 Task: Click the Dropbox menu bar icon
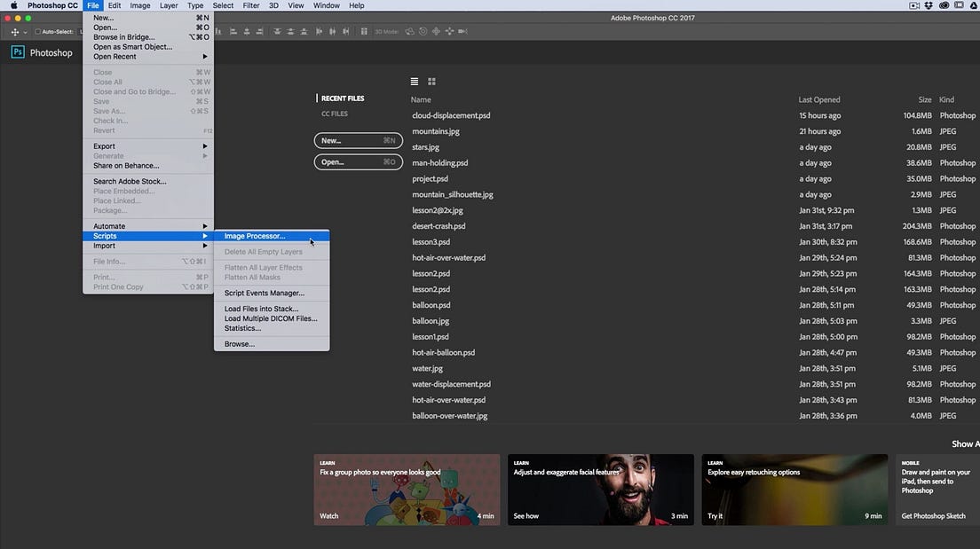928,5
